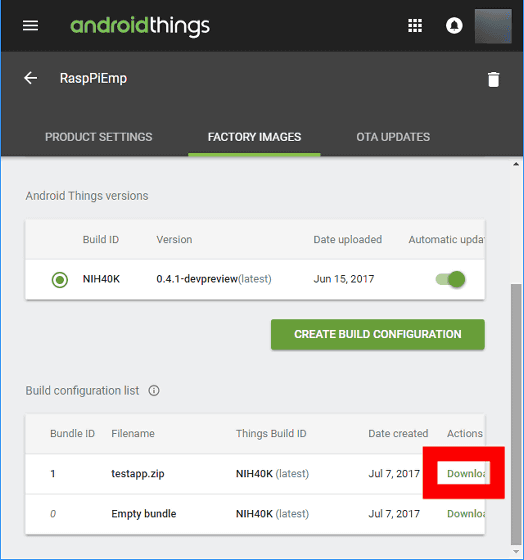This screenshot has height=560, width=524.
Task: Click Jul 7, 2017 in the Empty bundle row
Action: point(394,514)
